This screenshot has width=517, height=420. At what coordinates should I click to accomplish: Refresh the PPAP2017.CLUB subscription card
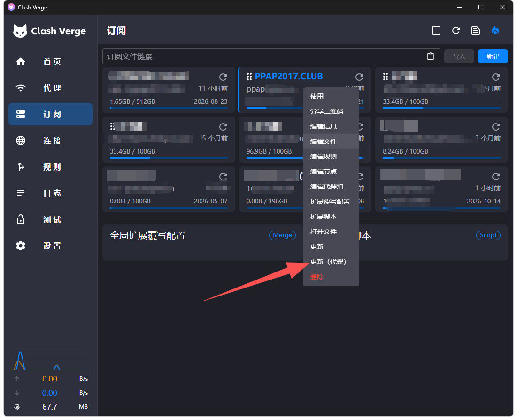359,77
